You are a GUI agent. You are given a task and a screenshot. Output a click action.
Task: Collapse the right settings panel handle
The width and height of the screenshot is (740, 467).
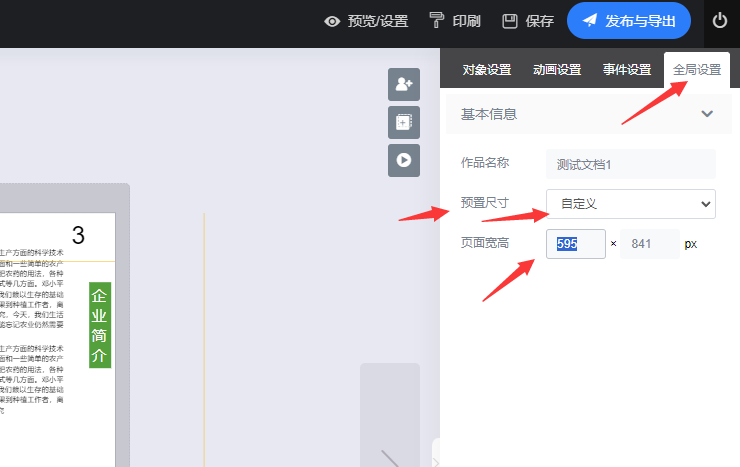[x=435, y=455]
